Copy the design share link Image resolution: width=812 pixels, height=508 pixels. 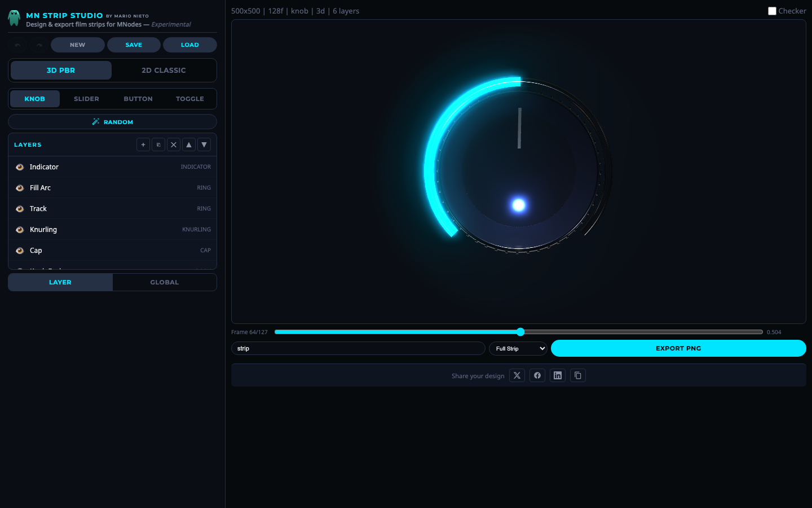pos(578,375)
